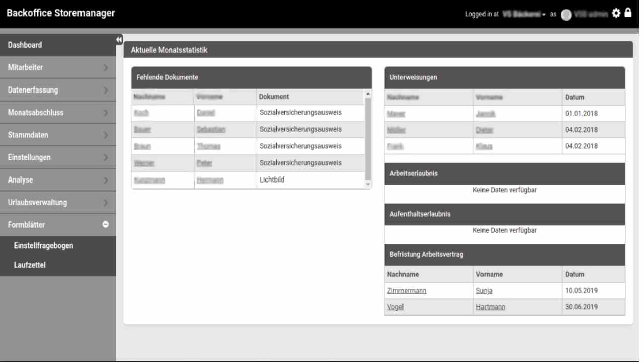Expand the Mitarbeiter menu chevron
Viewport: 644px width, 362px height.
[x=106, y=68]
